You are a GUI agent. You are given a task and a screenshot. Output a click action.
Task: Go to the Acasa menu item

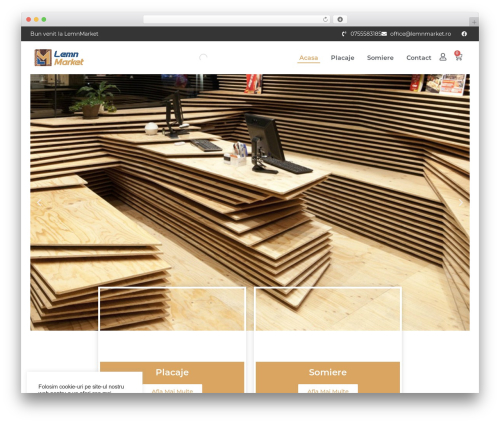coord(308,58)
